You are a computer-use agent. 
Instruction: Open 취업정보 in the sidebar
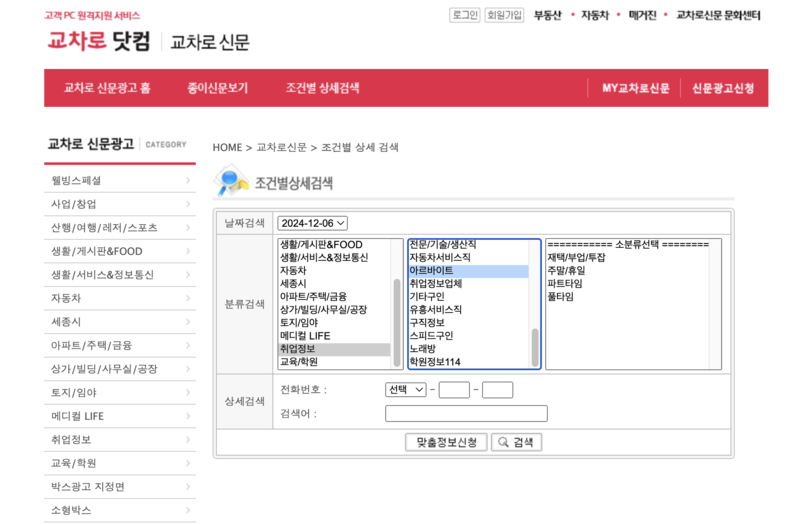tap(120, 439)
